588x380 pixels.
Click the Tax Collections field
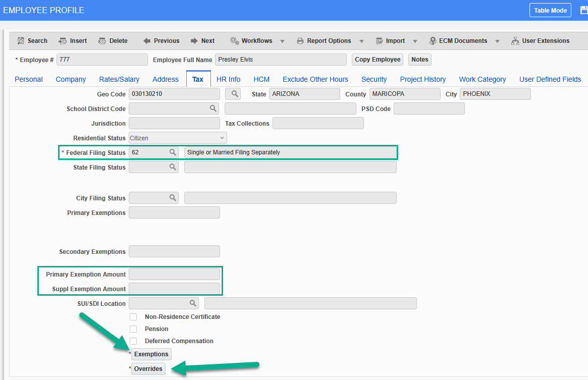(x=318, y=123)
